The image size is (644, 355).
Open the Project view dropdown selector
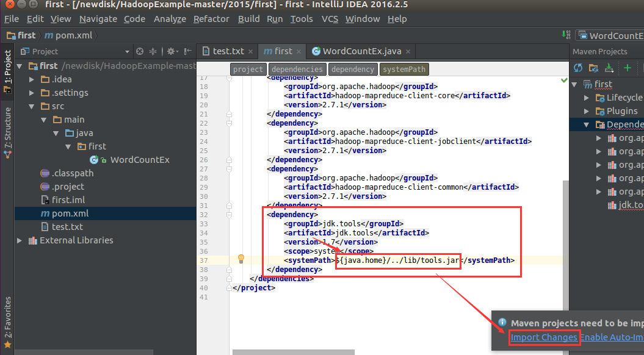127,52
